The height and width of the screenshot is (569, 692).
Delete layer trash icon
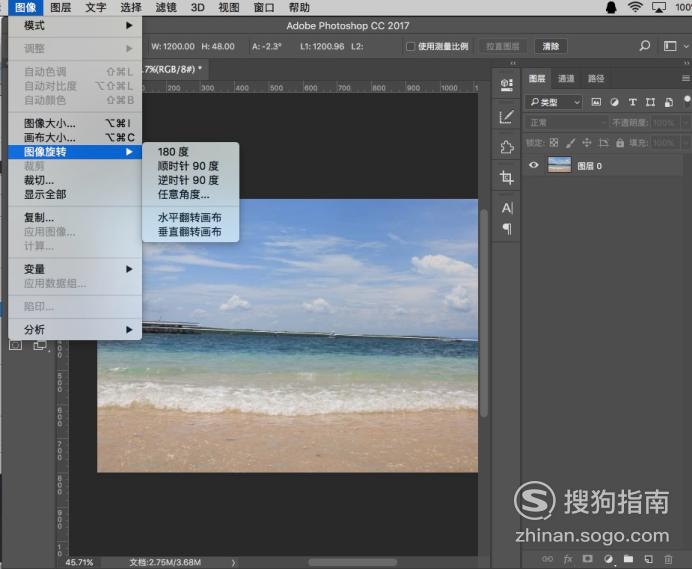668,559
